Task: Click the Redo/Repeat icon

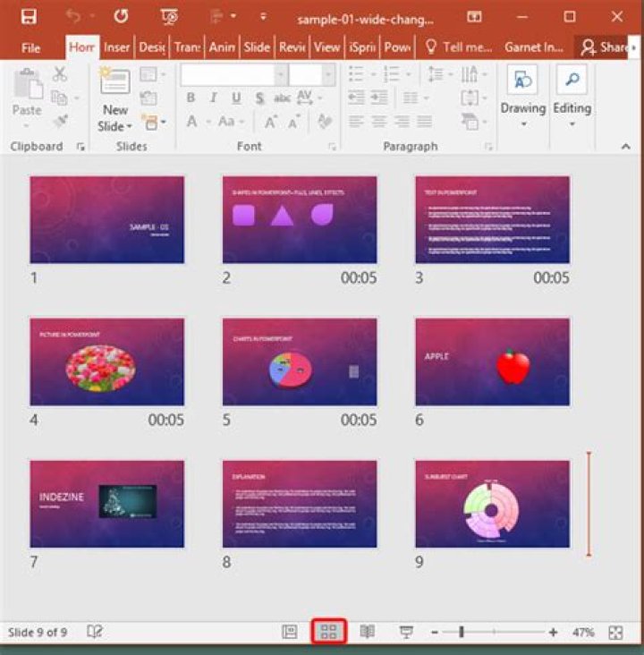Action: (121, 16)
